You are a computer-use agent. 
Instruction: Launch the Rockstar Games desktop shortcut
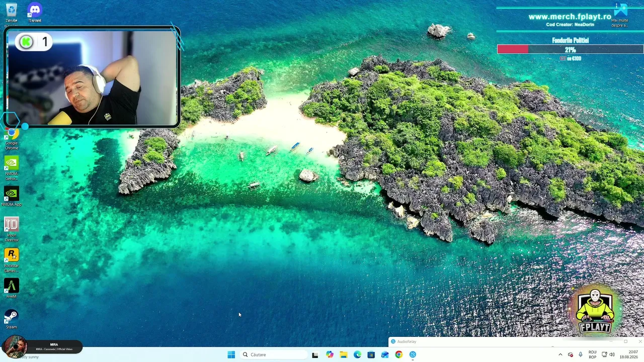click(12, 260)
